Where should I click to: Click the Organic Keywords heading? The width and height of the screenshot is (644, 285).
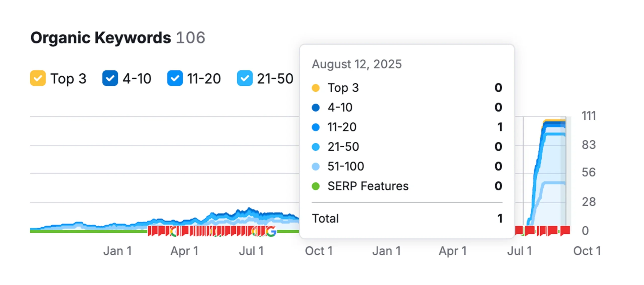click(x=101, y=38)
